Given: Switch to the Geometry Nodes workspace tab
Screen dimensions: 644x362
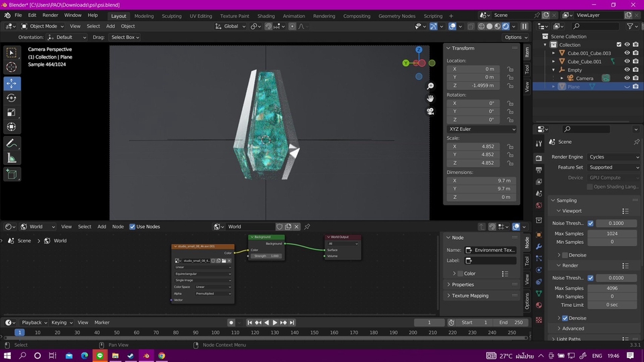Looking at the screenshot, I should pos(396,16).
